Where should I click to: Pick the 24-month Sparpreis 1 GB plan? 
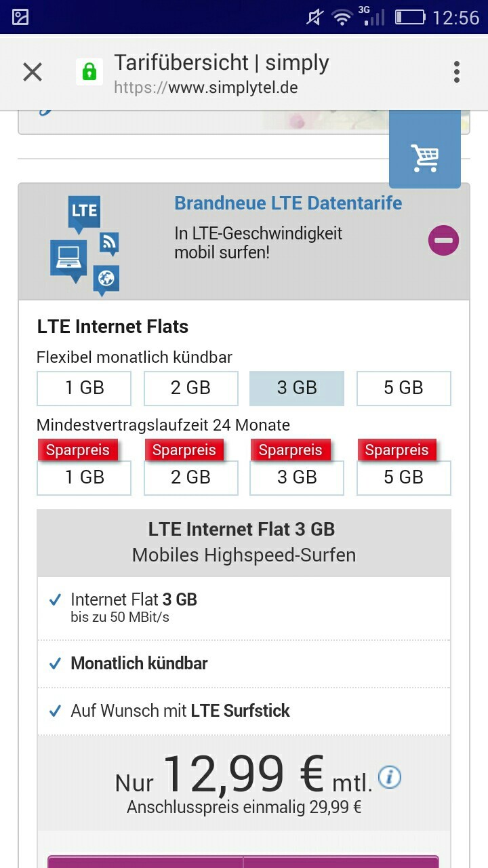pos(84,477)
